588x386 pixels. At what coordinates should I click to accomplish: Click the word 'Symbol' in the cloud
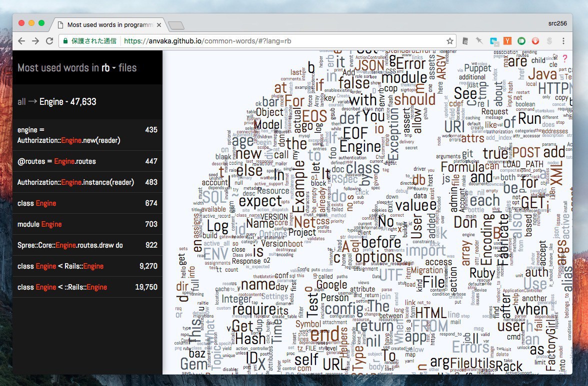[x=308, y=324]
